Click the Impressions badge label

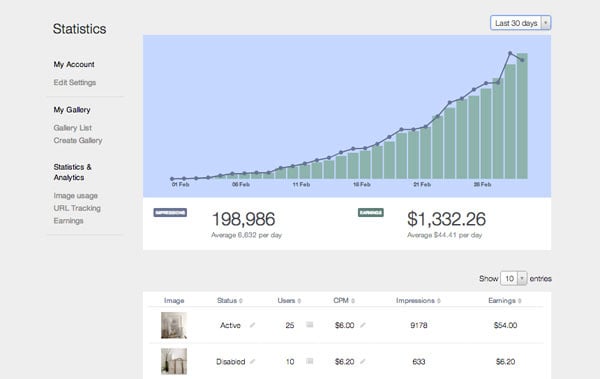pos(170,212)
